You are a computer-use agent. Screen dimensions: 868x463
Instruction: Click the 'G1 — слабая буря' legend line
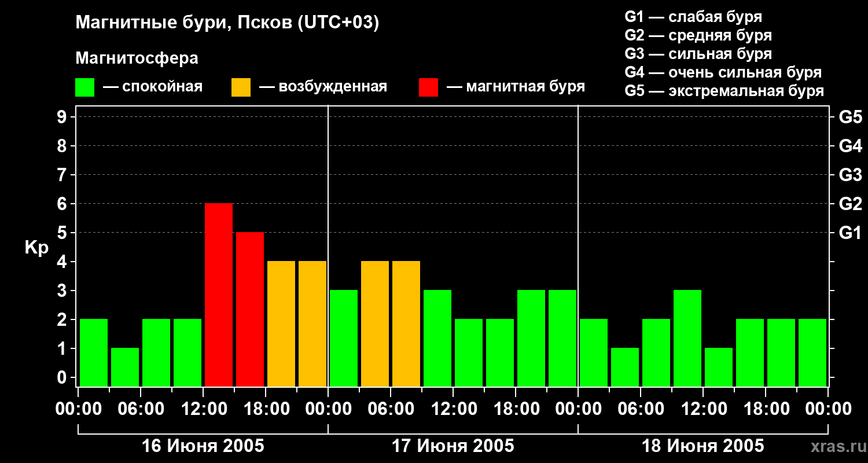[x=693, y=17]
